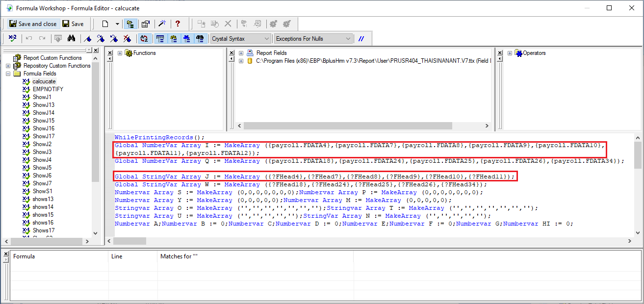Open the Exceptions For Nulls dropdown

point(313,38)
